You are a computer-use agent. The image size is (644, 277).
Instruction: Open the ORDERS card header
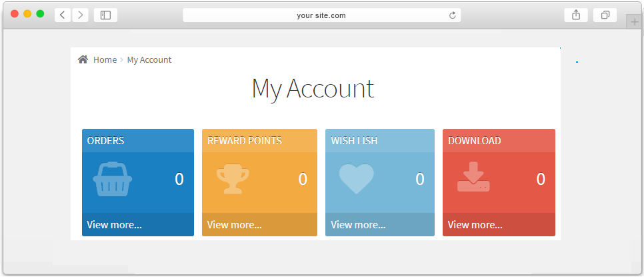point(138,141)
